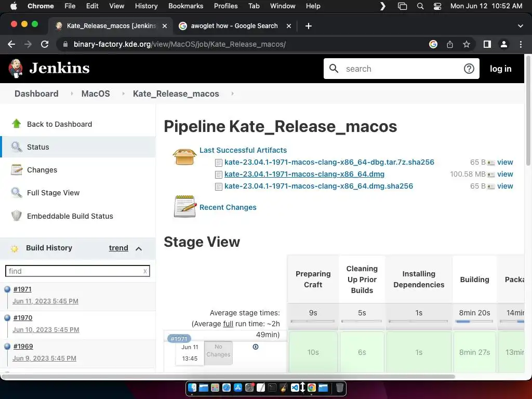Click the Build History sun weather icon

click(x=14, y=249)
